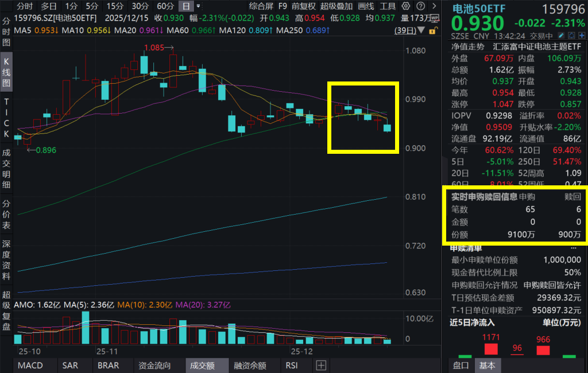588x373 pixels.
Task: Toggle the 超级叠加 overlay option
Action: 336,6
